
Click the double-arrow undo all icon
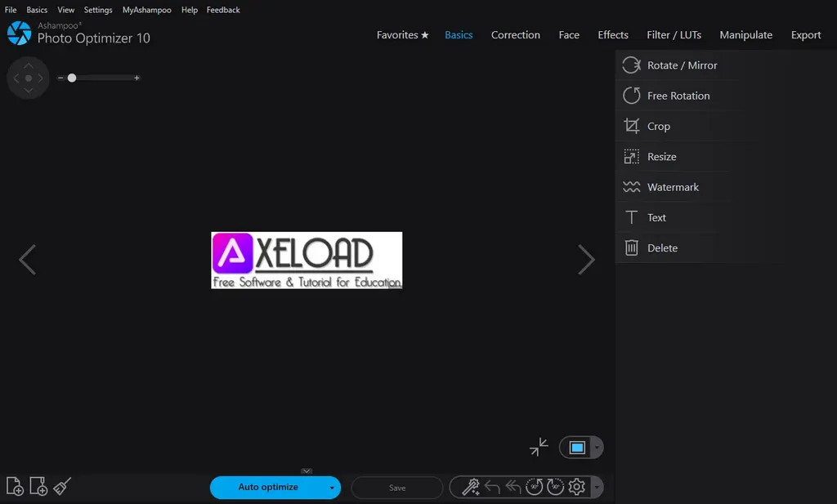pos(513,487)
